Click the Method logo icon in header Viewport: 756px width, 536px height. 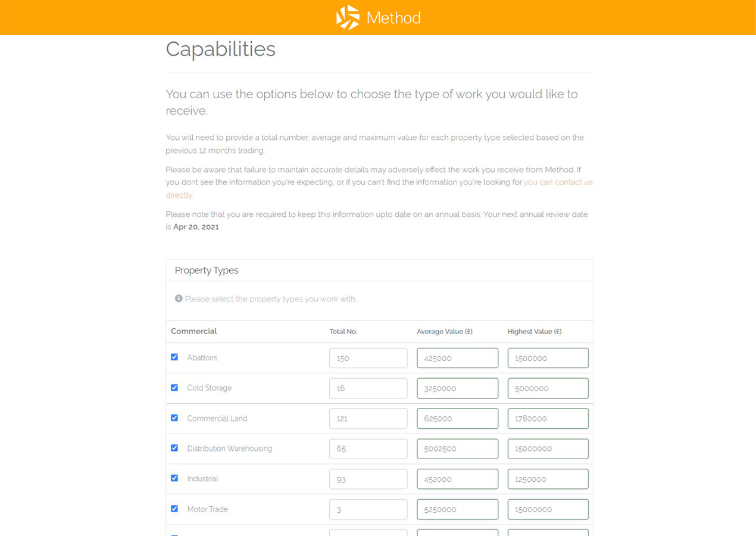(348, 17)
